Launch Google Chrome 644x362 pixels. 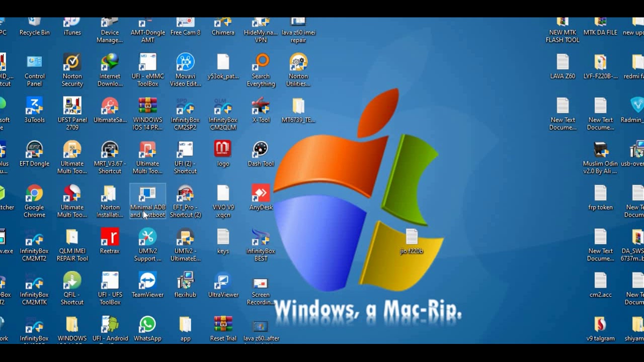34,202
